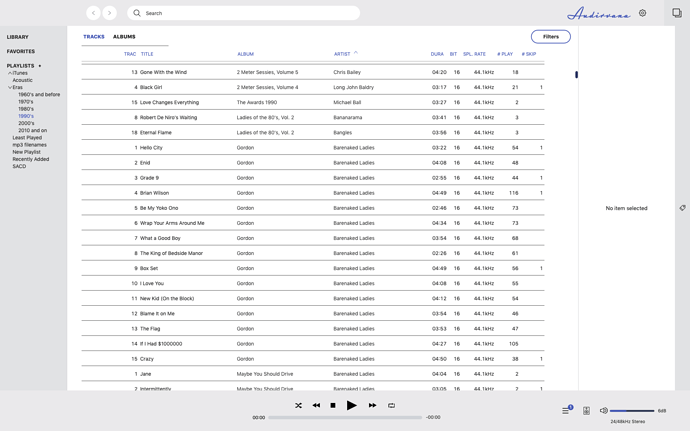Select the 1980's playlist
Screen dimensions: 690x431
[26, 109]
